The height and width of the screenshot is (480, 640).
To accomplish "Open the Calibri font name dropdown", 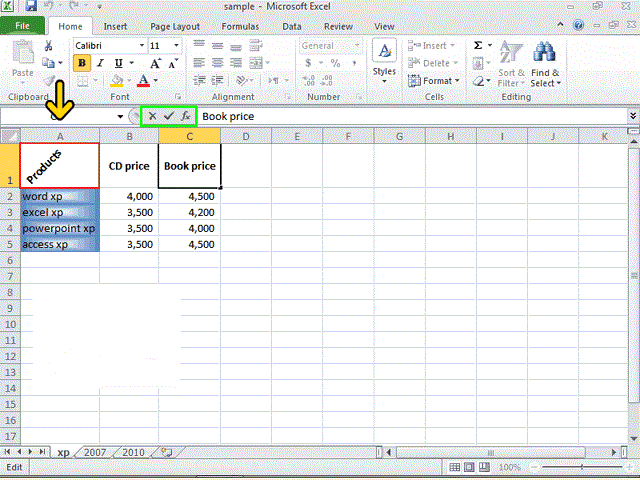I will 142,45.
